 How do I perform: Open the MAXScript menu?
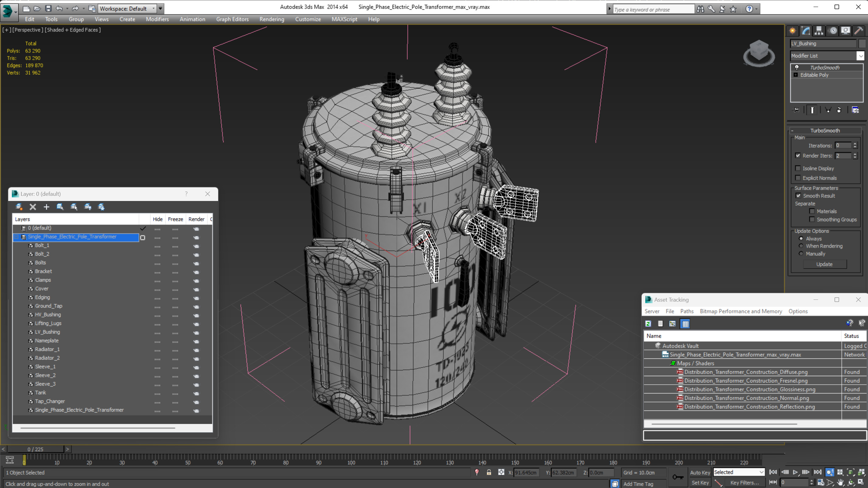click(344, 19)
